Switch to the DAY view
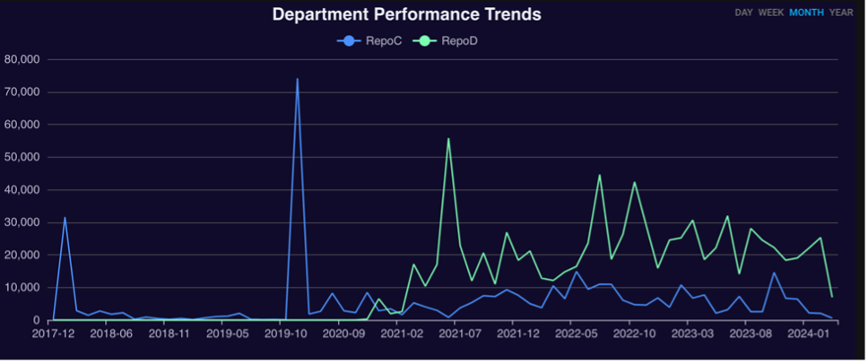The image size is (868, 364). tap(743, 13)
